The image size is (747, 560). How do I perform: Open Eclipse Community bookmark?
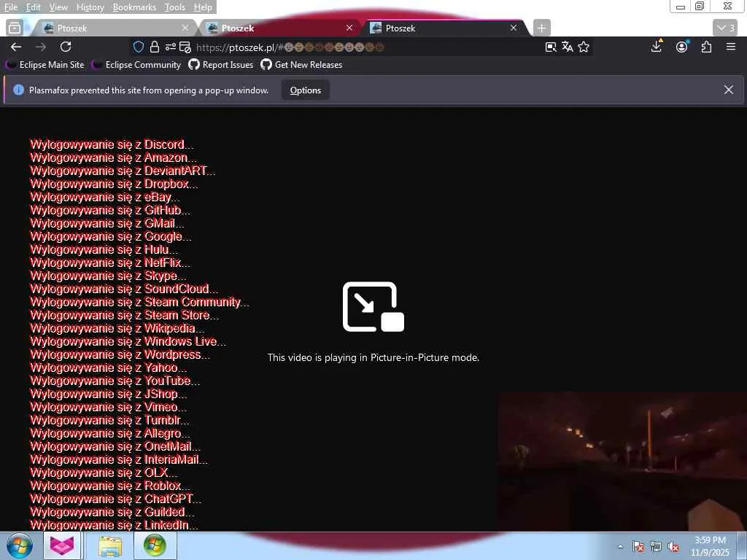coord(136,65)
